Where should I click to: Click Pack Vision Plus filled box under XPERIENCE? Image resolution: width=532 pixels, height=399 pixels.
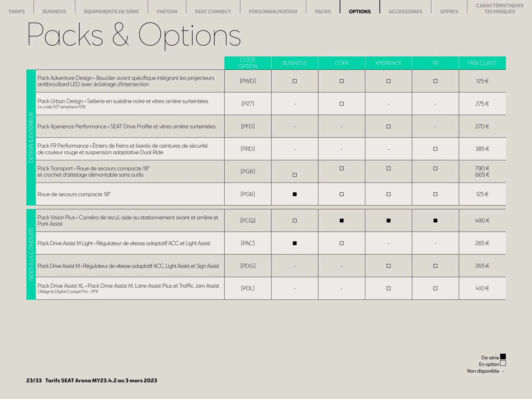click(x=388, y=221)
